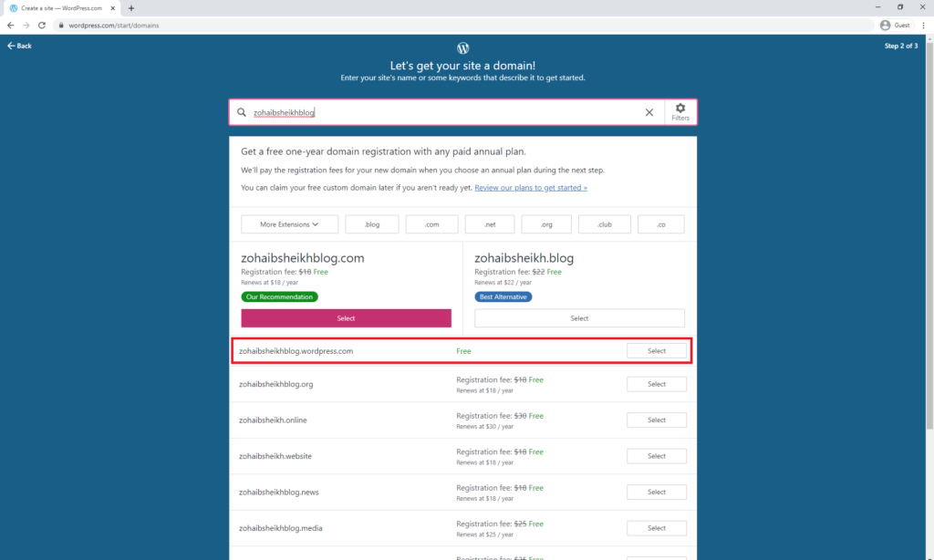Image resolution: width=934 pixels, height=560 pixels.
Task: Click Step 2 of 3 indicator text
Action: [x=900, y=46]
